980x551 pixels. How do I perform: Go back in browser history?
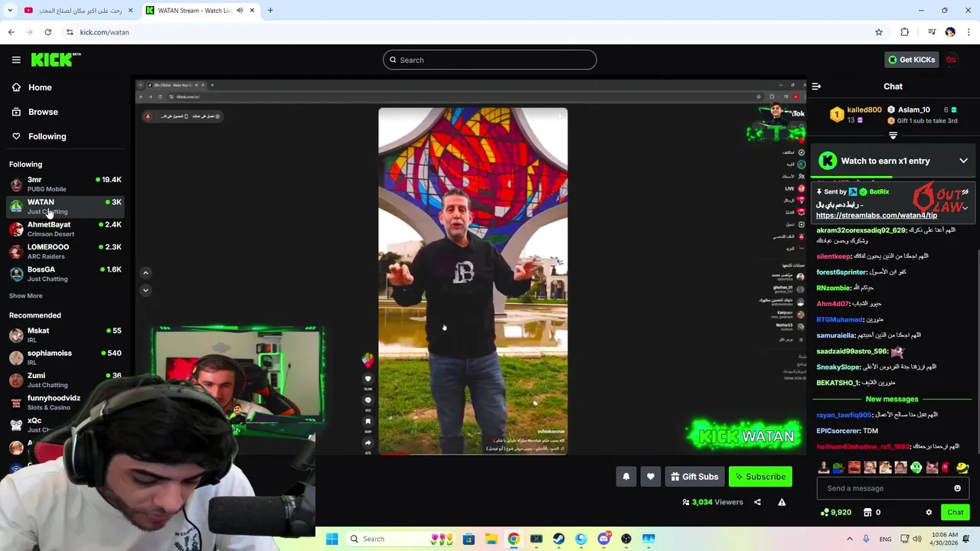[x=11, y=32]
